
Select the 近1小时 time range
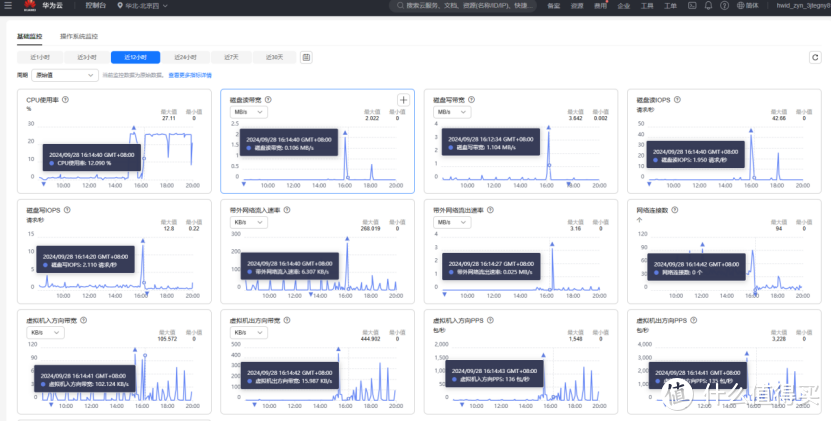pos(41,58)
